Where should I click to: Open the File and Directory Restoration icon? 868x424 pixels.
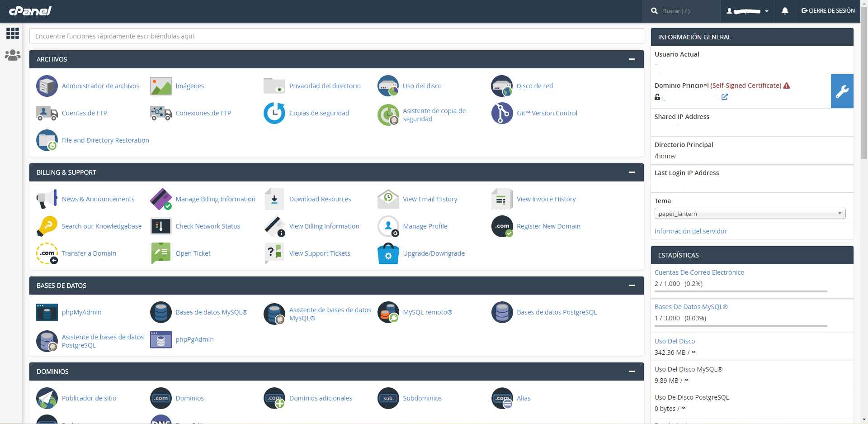(47, 140)
